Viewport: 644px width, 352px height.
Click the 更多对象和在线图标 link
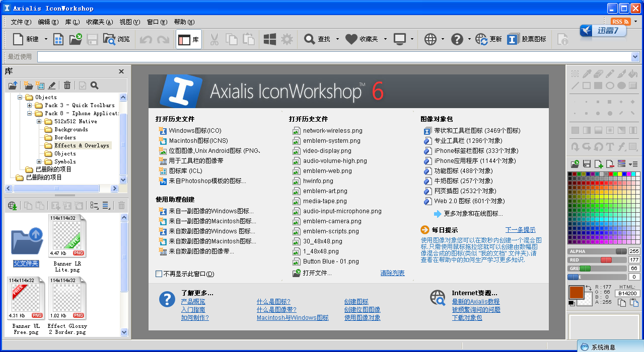point(473,214)
